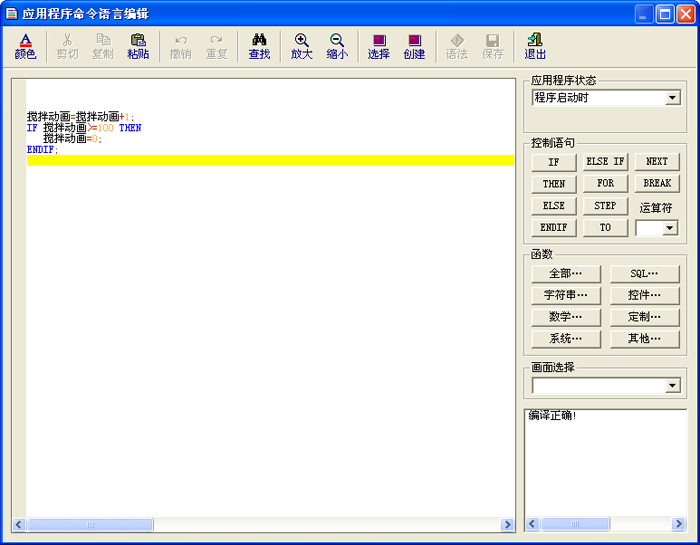
Task: Run the 语法 syntax check
Action: click(457, 46)
